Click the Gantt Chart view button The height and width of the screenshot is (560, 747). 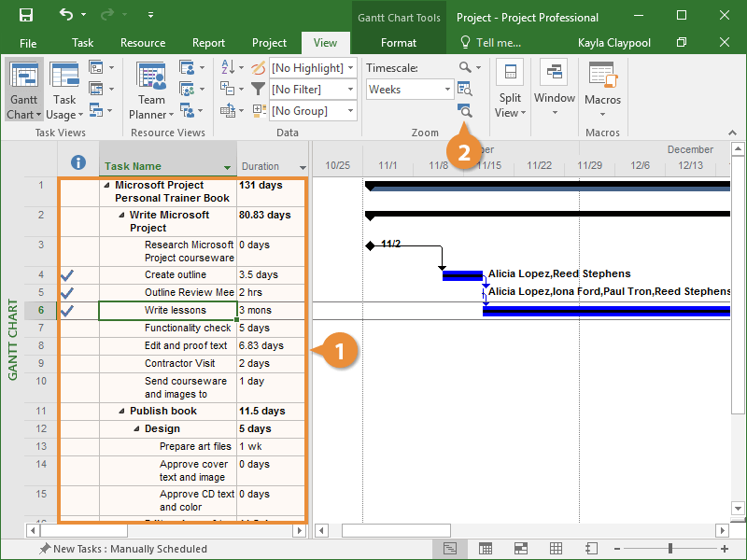pos(24,90)
